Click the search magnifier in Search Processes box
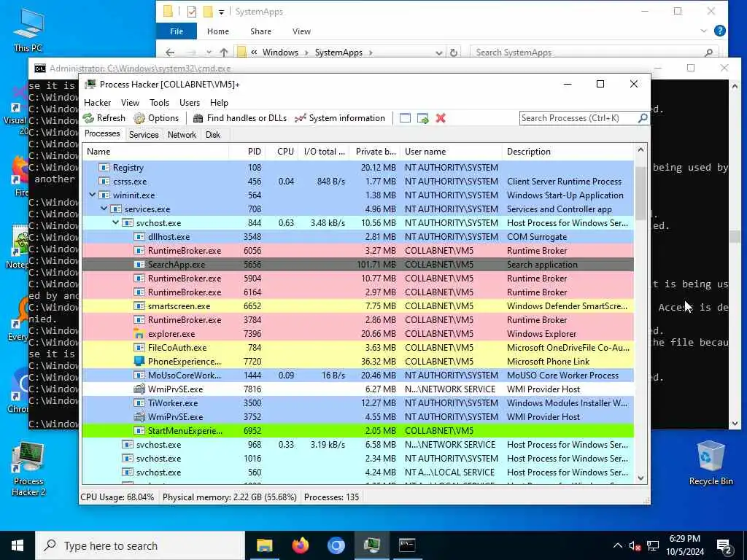This screenshot has width=747, height=560. 643,117
